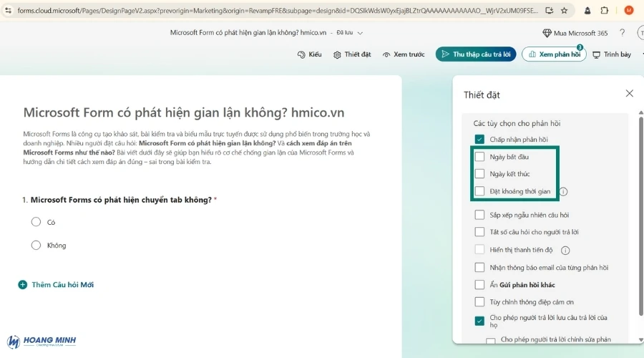This screenshot has width=644, height=358.
Task: Click the form description paragraph
Action: click(196, 147)
